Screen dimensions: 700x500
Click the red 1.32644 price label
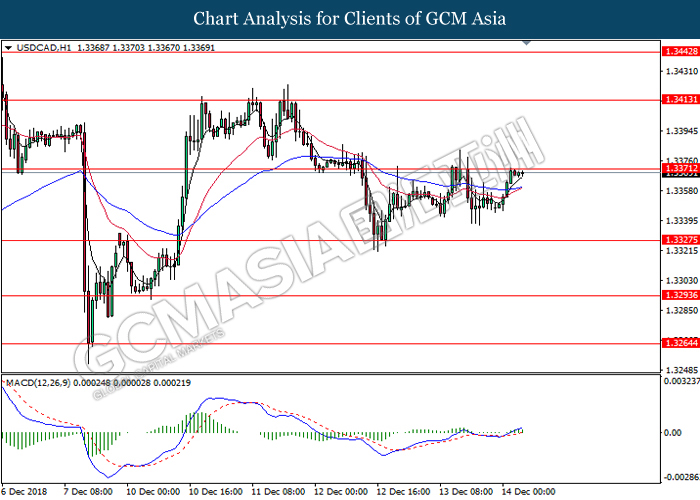[x=680, y=343]
